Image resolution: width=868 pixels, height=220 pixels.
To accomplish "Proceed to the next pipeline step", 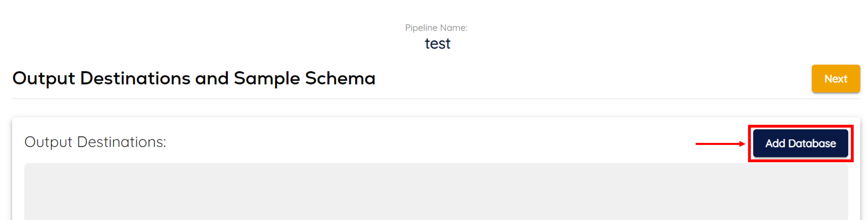I will tap(836, 78).
